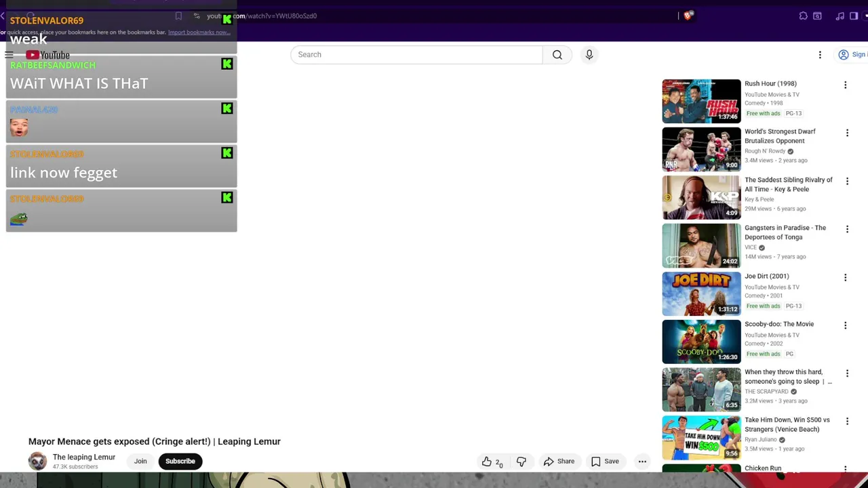868x488 pixels.
Task: Click chat text 'WAiT WHAT IS THaT'
Action: (79, 83)
